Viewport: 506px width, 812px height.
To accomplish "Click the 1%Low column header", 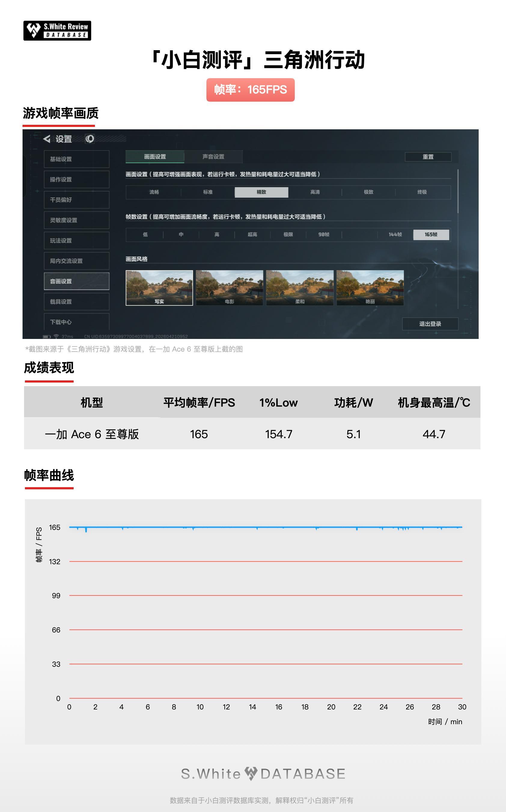I will click(x=279, y=402).
